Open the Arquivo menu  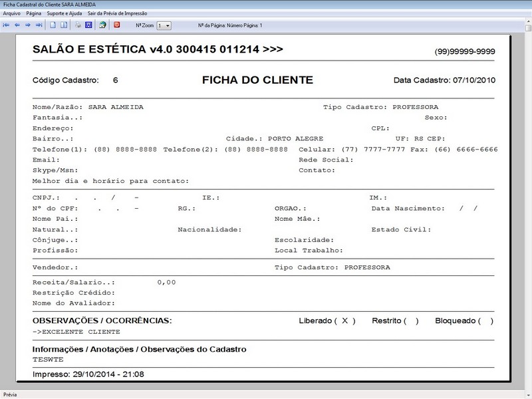click(x=12, y=13)
